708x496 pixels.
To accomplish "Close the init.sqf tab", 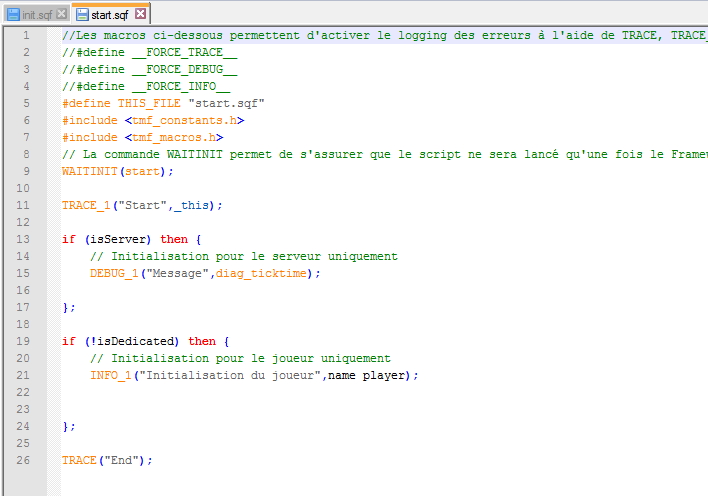I will [x=62, y=14].
